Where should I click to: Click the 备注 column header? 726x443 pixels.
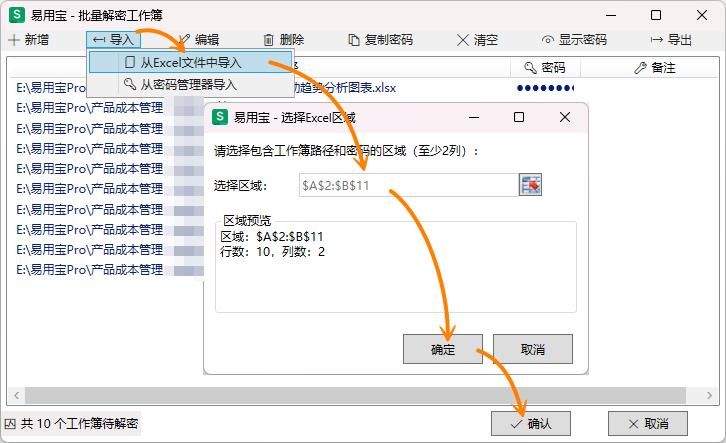[x=655, y=68]
